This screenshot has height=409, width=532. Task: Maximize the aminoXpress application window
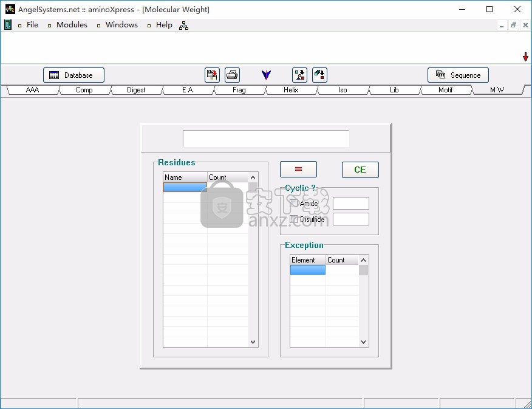489,9
